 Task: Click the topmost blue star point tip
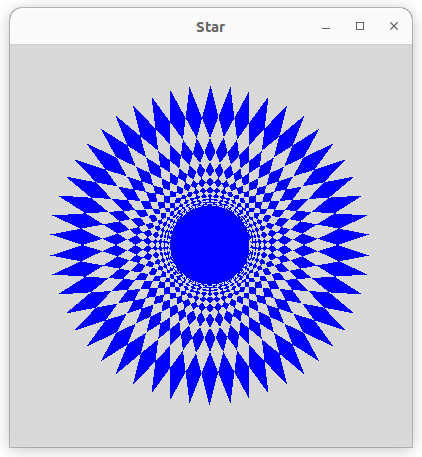210,87
